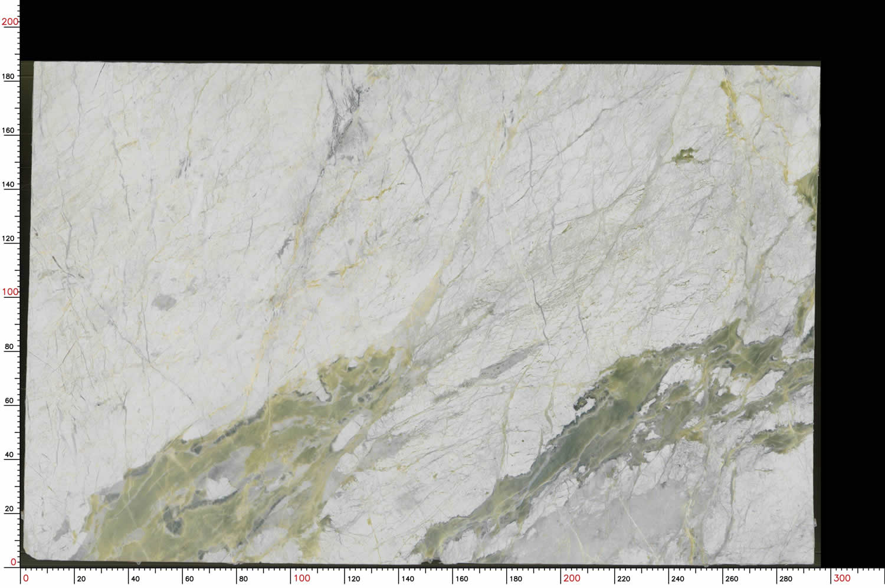Click the dark gray vein cluster at top center
The height and width of the screenshot is (588, 885).
[344, 118]
